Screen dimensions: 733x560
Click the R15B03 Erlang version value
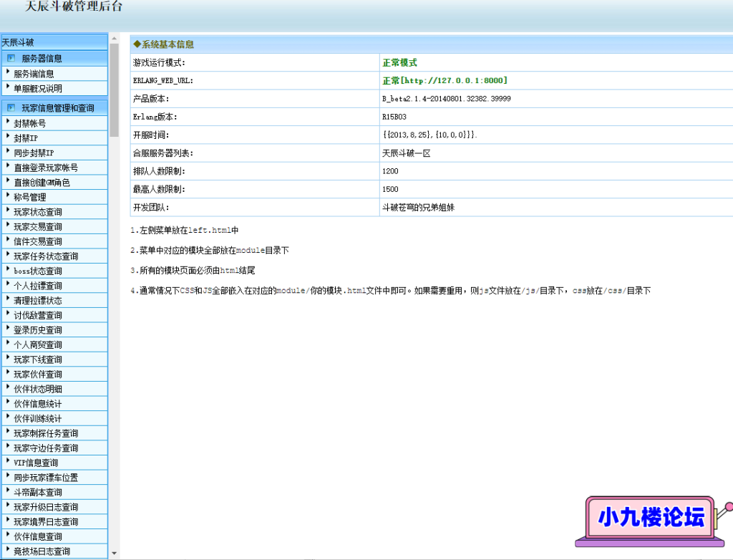pyautogui.click(x=394, y=117)
